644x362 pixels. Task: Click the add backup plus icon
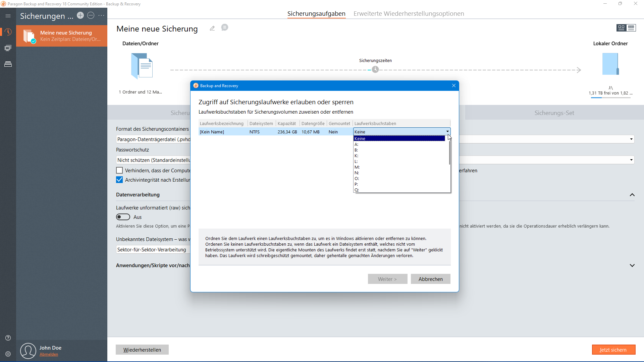coord(80,15)
